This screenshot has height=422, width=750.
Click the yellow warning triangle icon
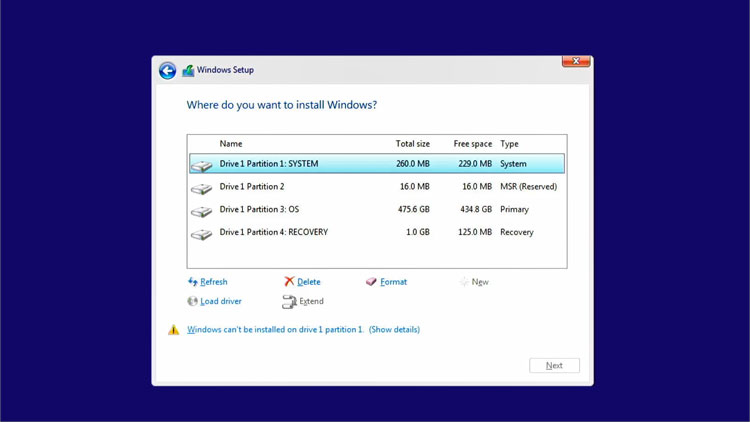[174, 330]
